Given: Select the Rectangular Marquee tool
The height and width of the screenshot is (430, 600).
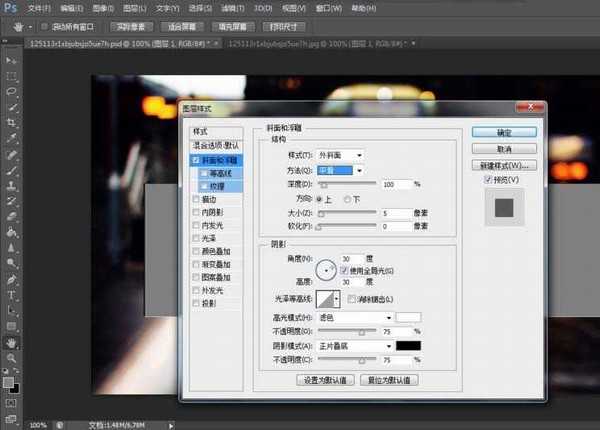Looking at the screenshot, I should (12, 75).
